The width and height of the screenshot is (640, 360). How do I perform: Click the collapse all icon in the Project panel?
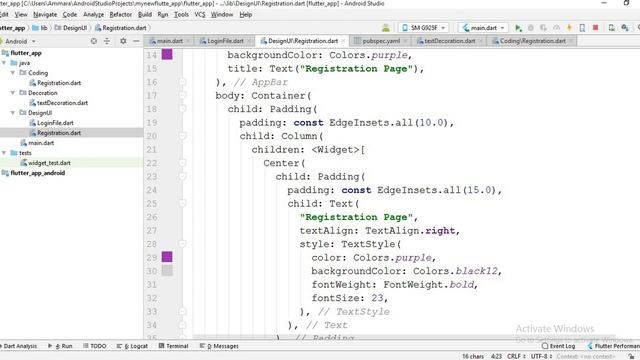tap(107, 41)
